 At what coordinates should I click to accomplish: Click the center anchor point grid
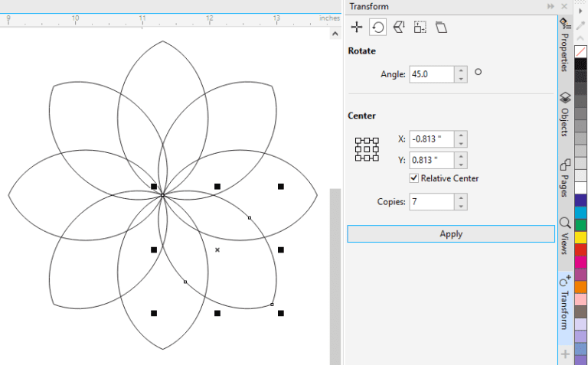point(367,149)
